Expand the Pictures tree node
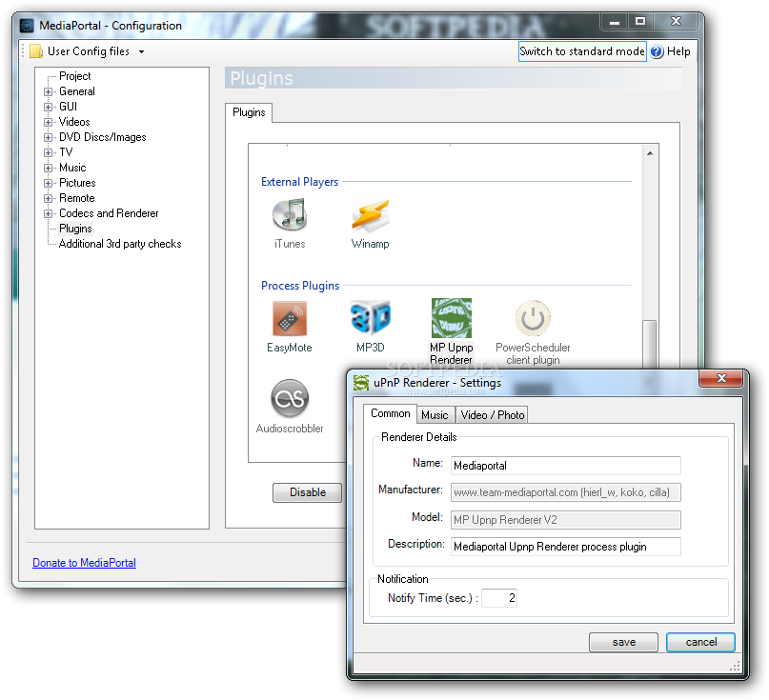 pos(48,183)
